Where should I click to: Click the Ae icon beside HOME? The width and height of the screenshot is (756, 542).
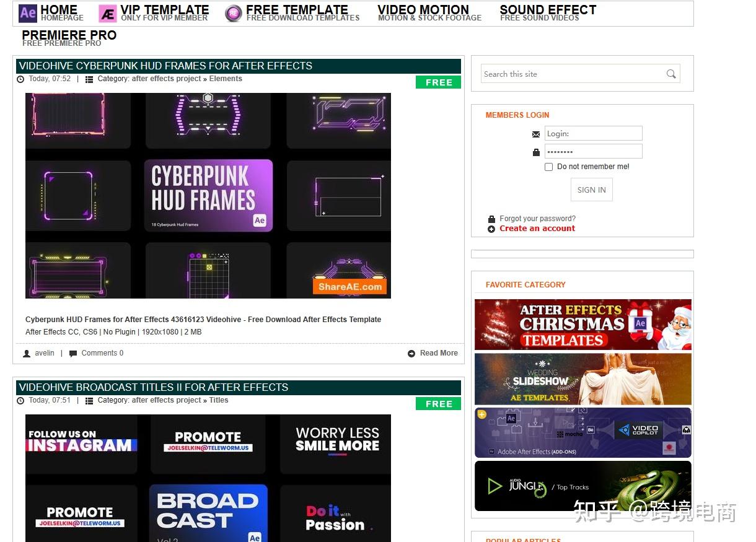click(x=28, y=13)
